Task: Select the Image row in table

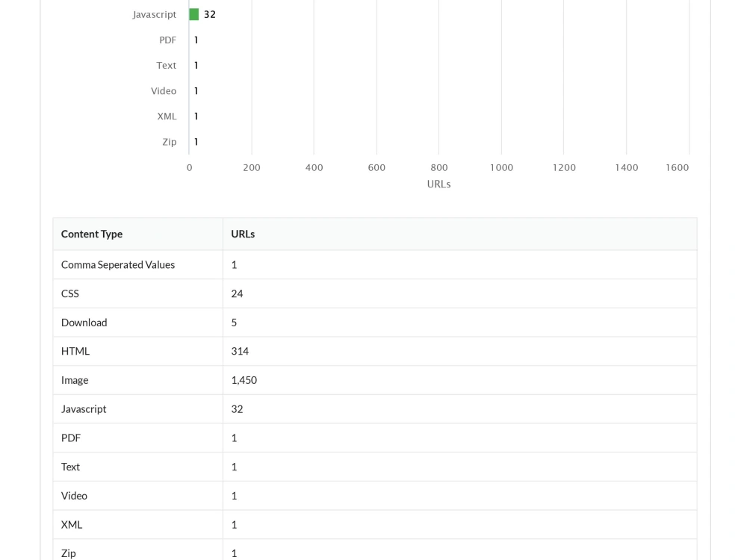Action: click(375, 381)
